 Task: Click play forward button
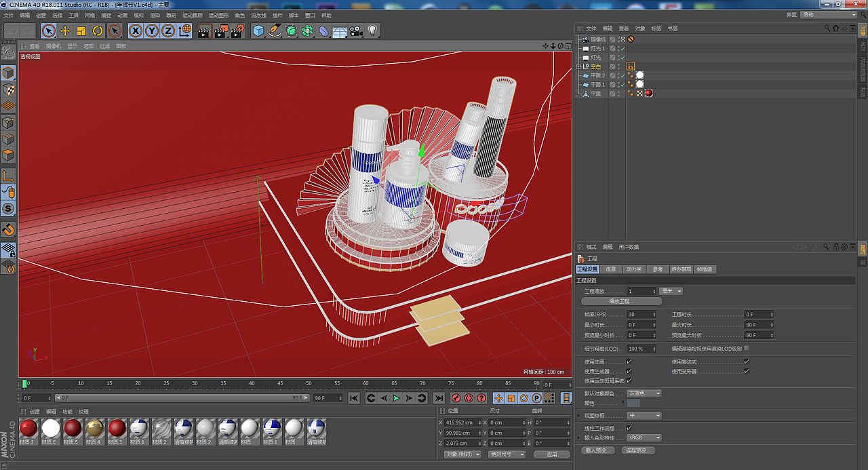tap(397, 398)
